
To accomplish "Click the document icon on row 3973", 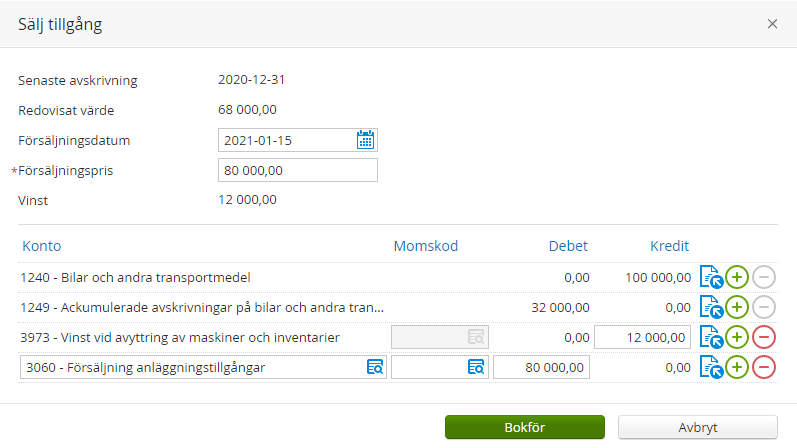I will (710, 337).
